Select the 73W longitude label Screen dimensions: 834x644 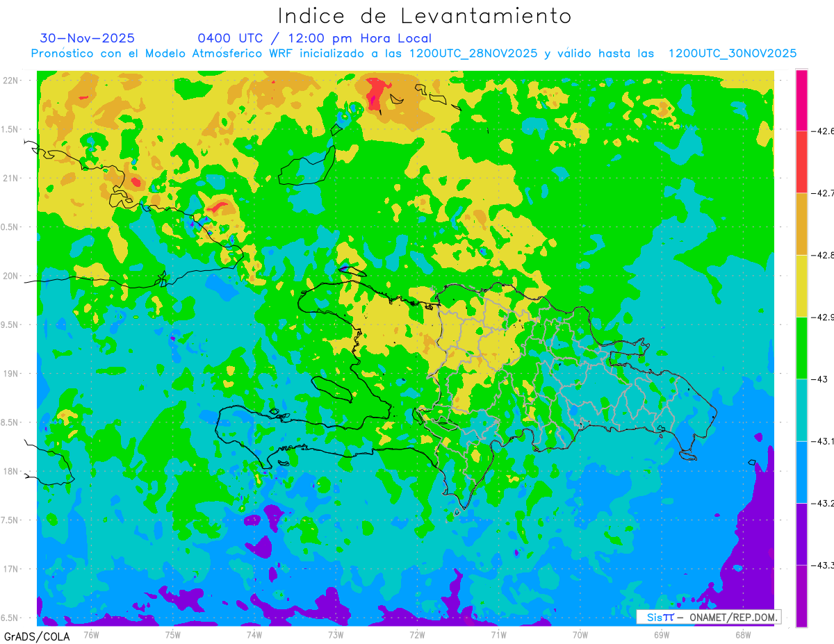336,634
